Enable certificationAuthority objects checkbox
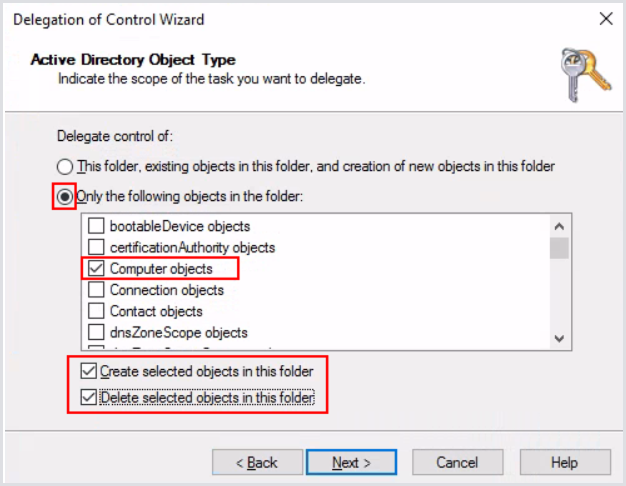 97,248
